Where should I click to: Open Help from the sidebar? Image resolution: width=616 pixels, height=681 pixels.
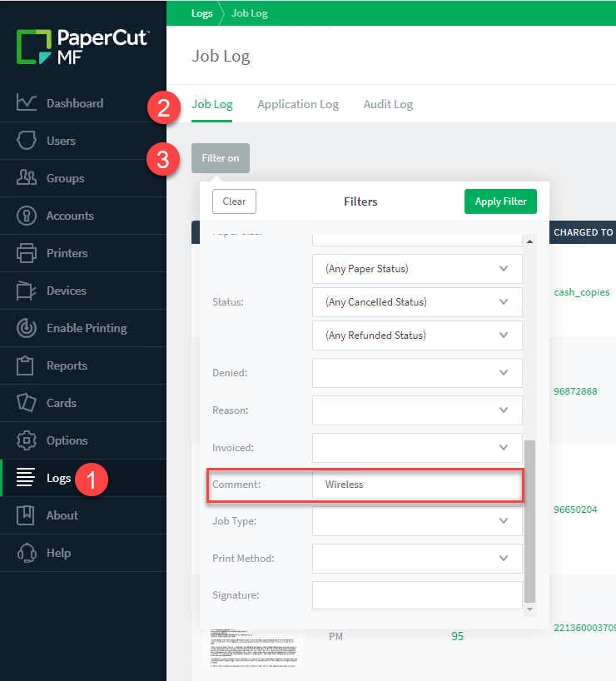(58, 554)
